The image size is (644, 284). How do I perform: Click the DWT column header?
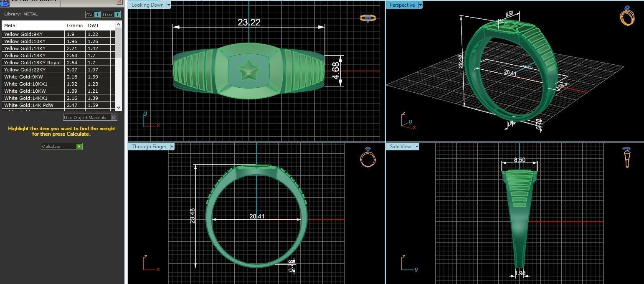(x=98, y=25)
